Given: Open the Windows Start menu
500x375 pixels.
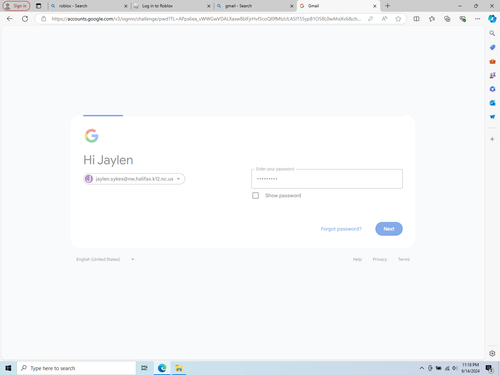Looking at the screenshot, I should click(x=8, y=368).
